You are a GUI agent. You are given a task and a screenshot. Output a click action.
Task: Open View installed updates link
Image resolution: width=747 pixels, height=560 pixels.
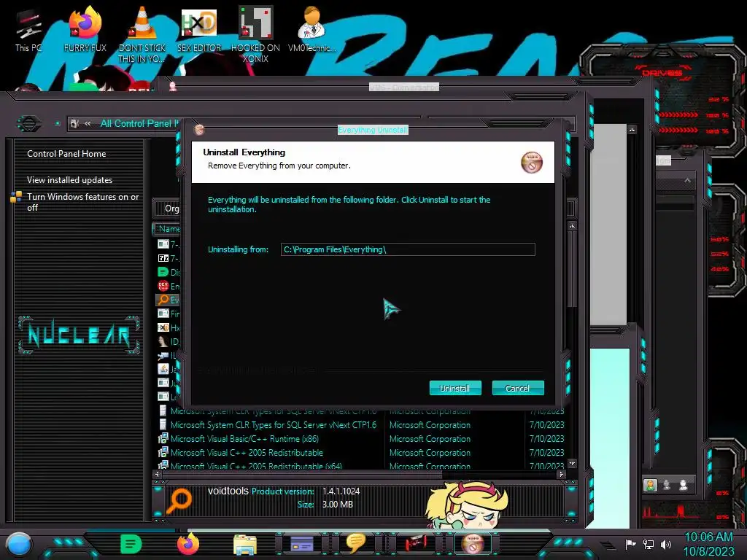(69, 180)
